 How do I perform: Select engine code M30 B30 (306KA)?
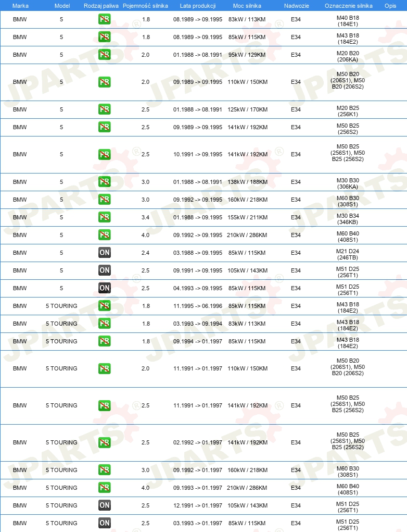click(x=348, y=183)
